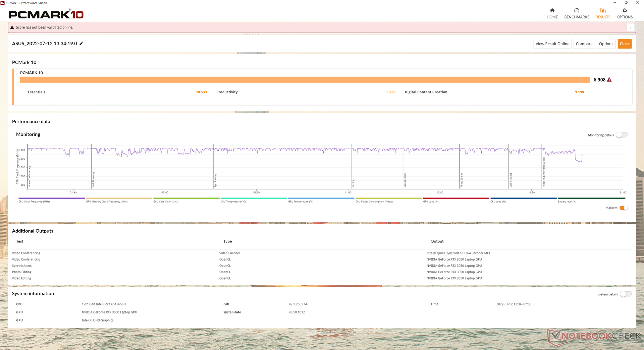This screenshot has height=350, width=644.
Task: Click the warning icon in validation banner
Action: pyautogui.click(x=12, y=27)
